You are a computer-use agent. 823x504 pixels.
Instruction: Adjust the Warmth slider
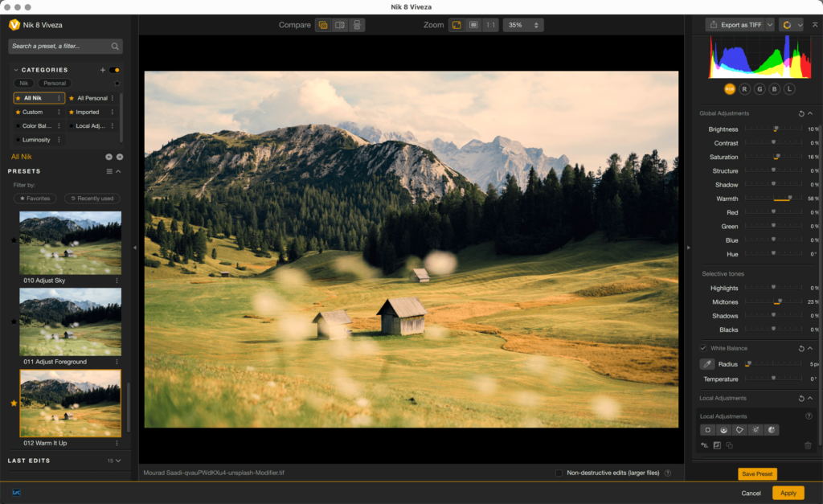[773, 199]
